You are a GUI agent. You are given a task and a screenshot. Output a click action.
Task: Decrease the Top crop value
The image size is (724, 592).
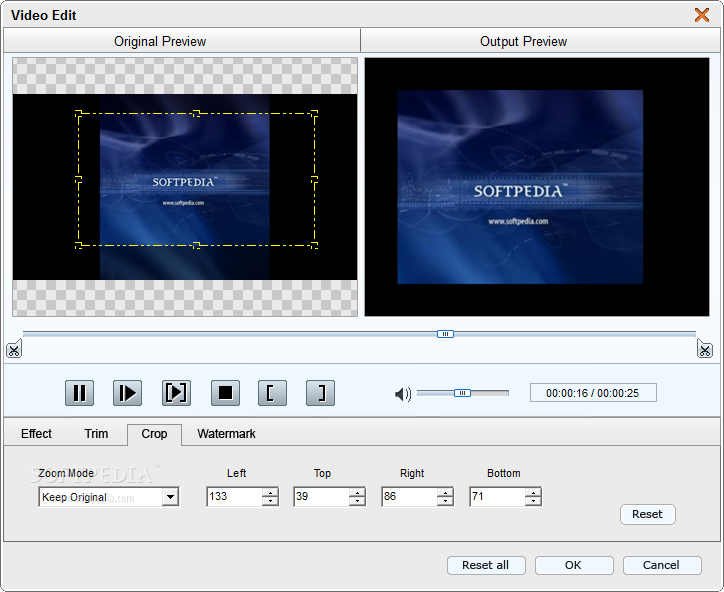pos(357,501)
